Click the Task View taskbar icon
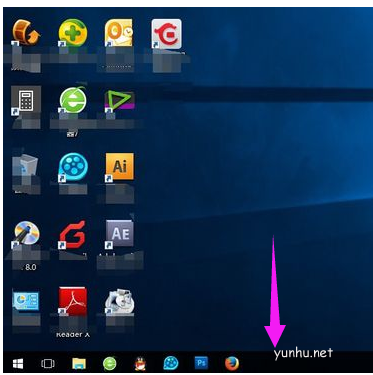Screen dimensions: 373x375 (x=48, y=363)
